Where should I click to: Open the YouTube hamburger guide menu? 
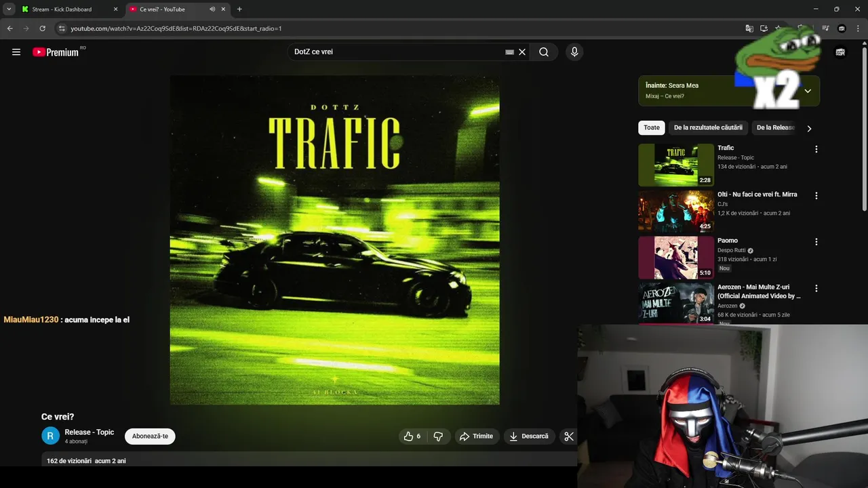(16, 52)
